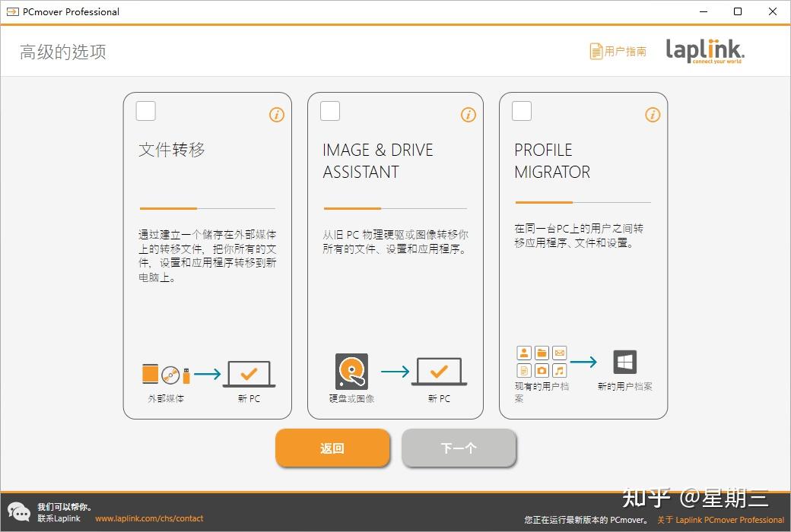Open info icon on PROFILE MIGRATOR card

click(653, 115)
